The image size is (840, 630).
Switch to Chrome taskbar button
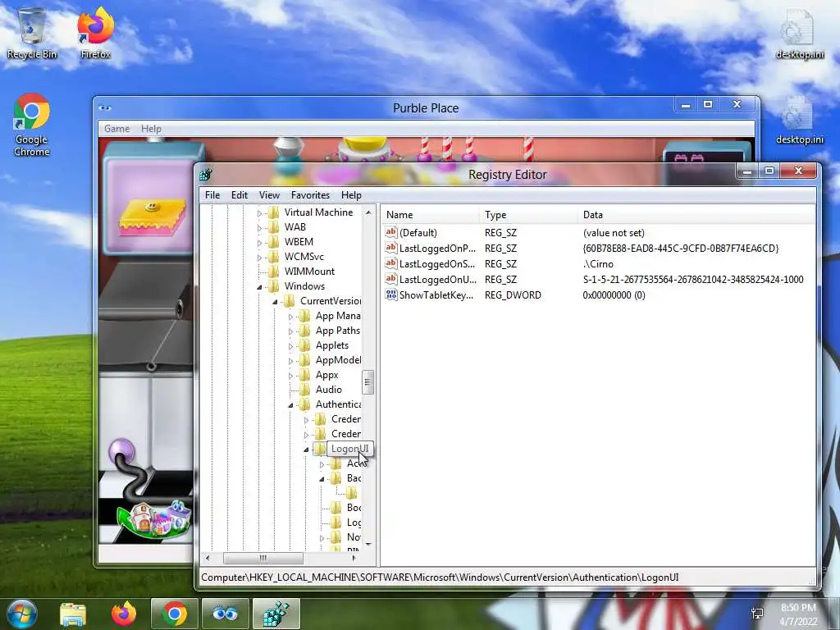coord(174,614)
